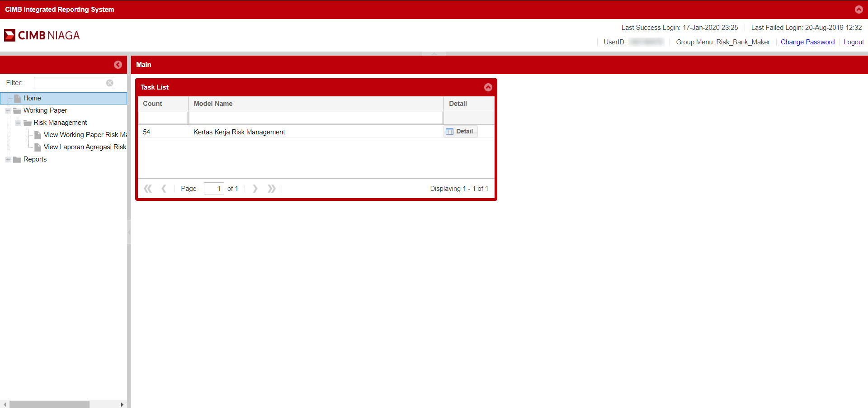Collapse the top header banner
The width and height of the screenshot is (868, 408).
(859, 9)
